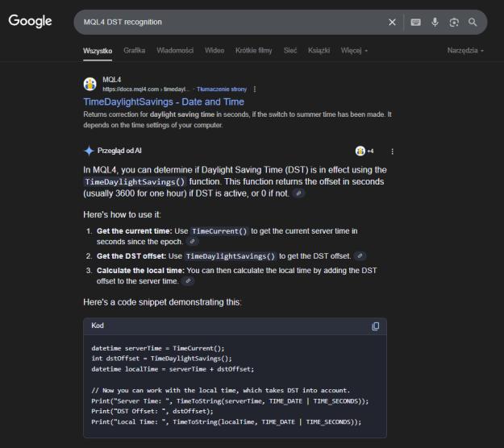Click the Print "DST Offset: " code line
Viewport: 504px width, 448px height.
(x=152, y=411)
